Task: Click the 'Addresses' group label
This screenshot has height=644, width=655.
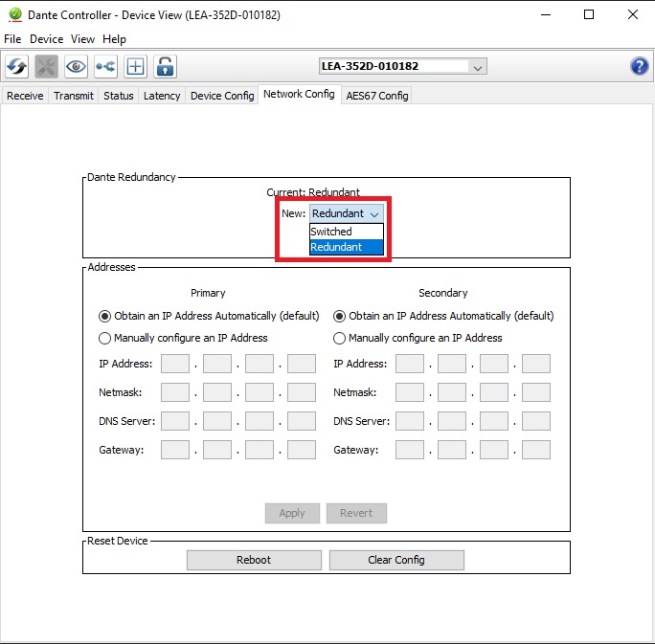Action: click(x=111, y=267)
